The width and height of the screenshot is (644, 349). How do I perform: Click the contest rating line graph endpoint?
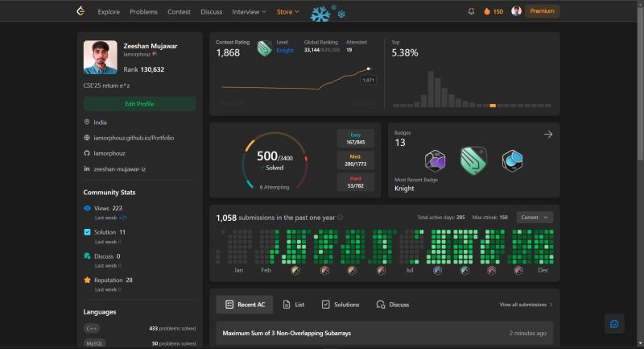(x=369, y=69)
